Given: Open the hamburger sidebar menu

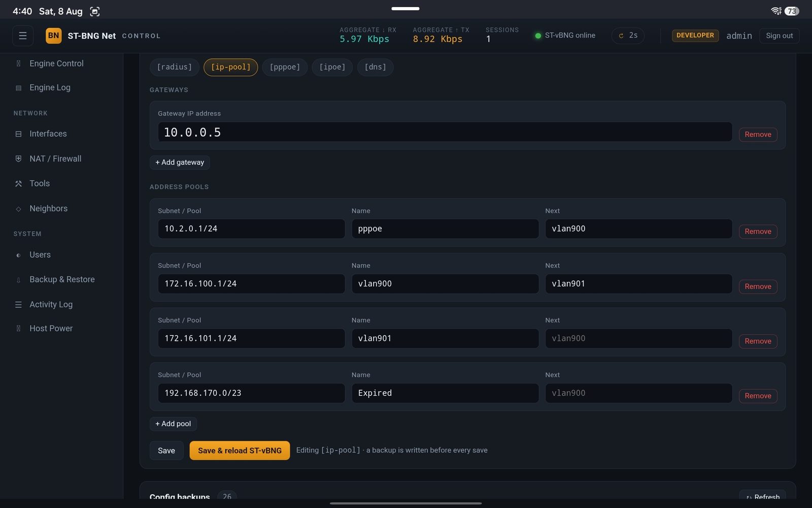Looking at the screenshot, I should [x=23, y=36].
